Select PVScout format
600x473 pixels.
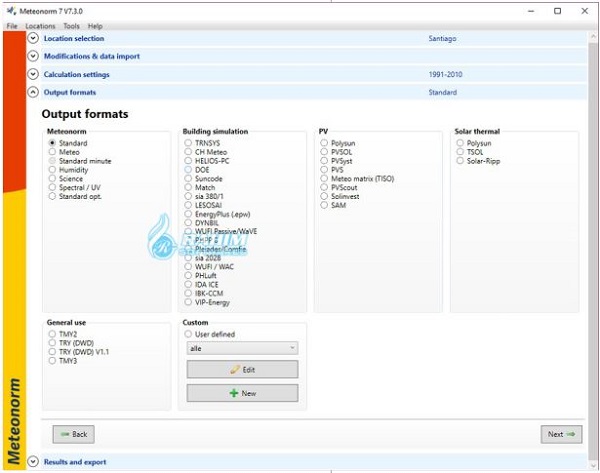tap(324, 187)
